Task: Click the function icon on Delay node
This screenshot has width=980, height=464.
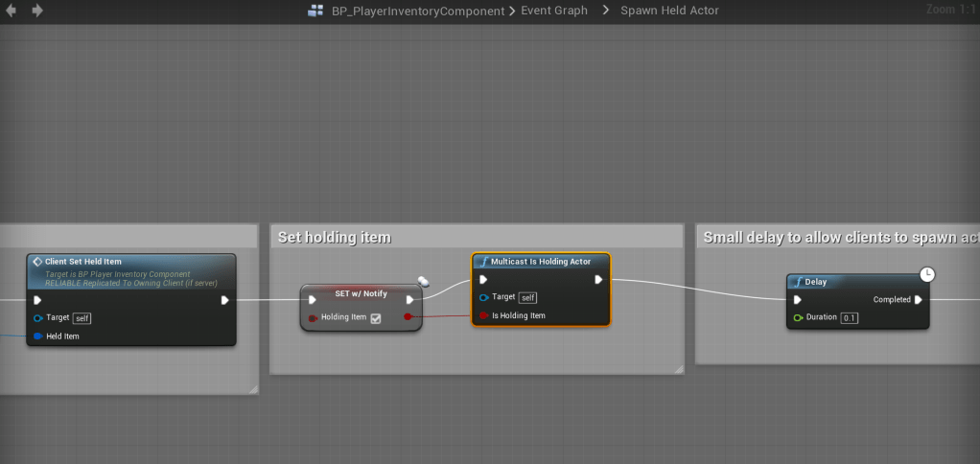Action: [x=798, y=282]
